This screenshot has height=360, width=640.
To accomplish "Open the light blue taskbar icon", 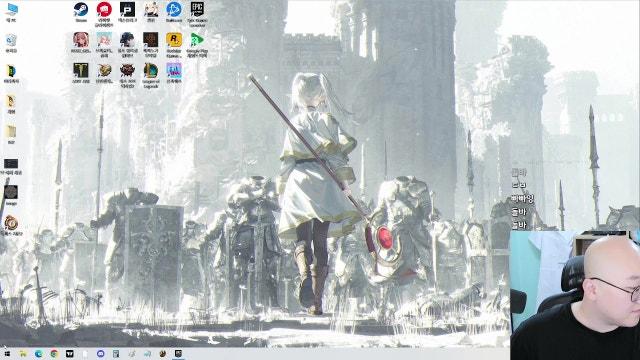I will [147, 353].
